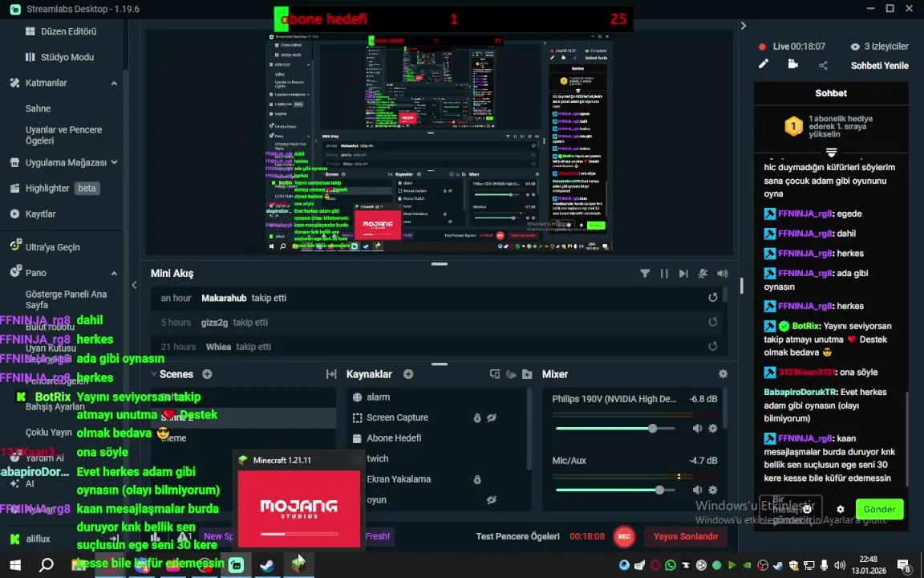Open settings for the Philips 190V audio source

tap(713, 428)
